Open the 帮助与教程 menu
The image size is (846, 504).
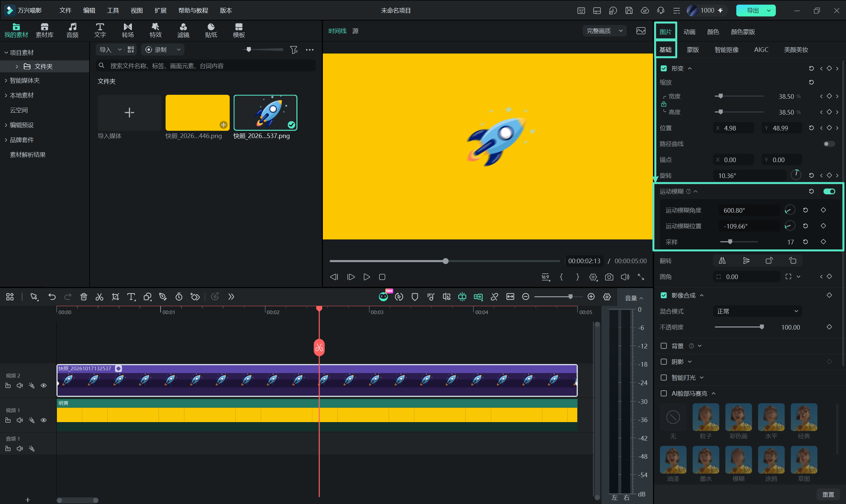[x=193, y=11]
